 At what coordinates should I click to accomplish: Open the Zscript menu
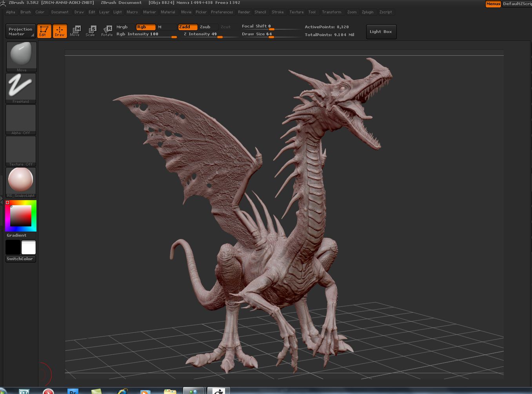(386, 12)
